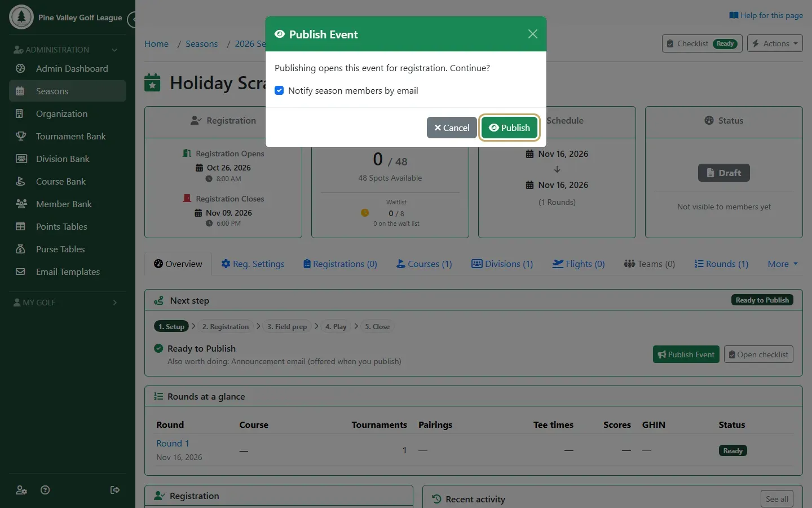Close the Publish Event dialog with the X
The height and width of the screenshot is (508, 812).
click(x=533, y=34)
